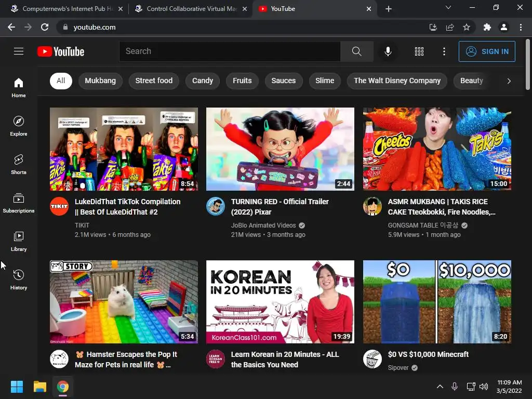Close the Control Collaborative Virtual Machine tab
Viewport: 532px width, 399px height.
pos(245,9)
